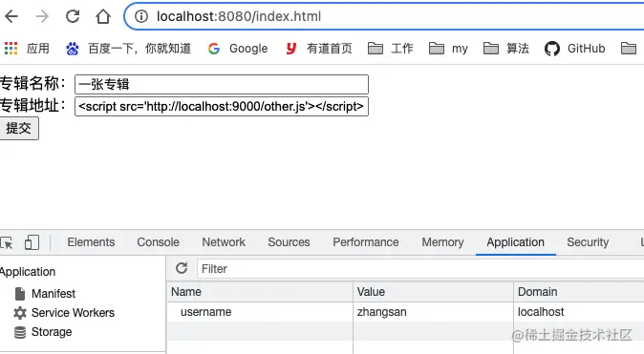The width and height of the screenshot is (644, 354).
Task: Refresh the cookies table icon
Action: 182,269
